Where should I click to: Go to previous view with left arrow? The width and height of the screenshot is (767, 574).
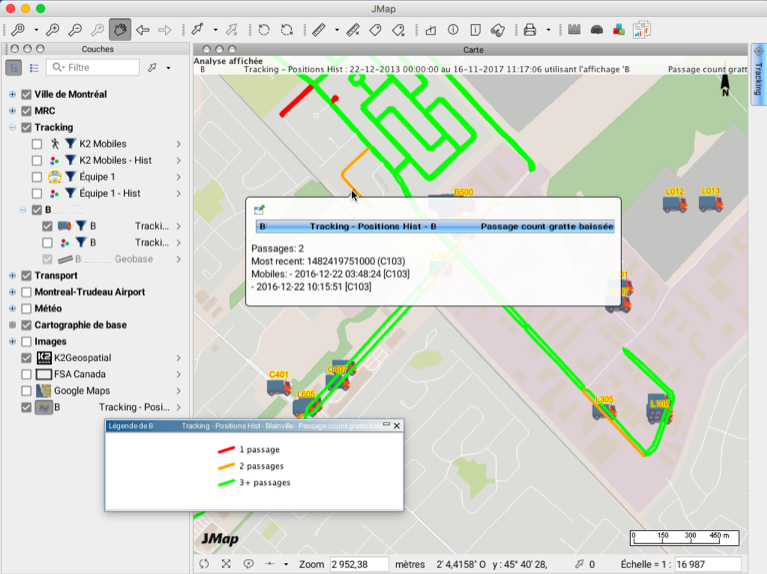[x=142, y=30]
